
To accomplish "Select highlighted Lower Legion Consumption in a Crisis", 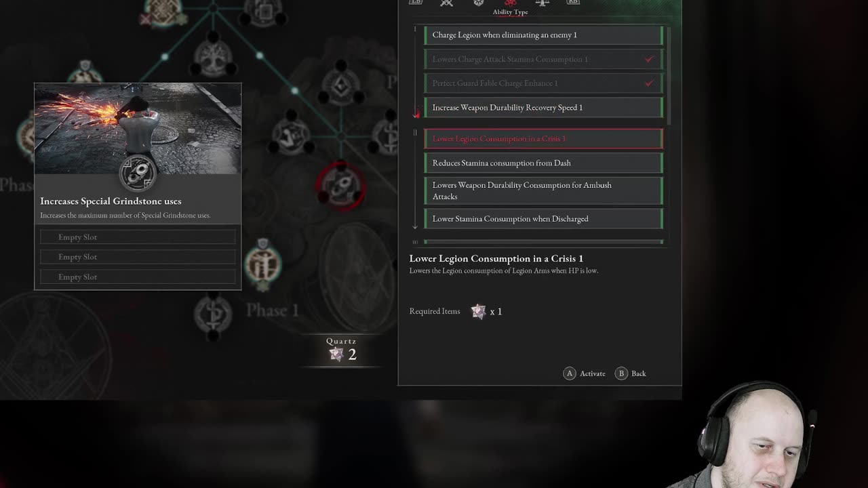I will tap(544, 138).
